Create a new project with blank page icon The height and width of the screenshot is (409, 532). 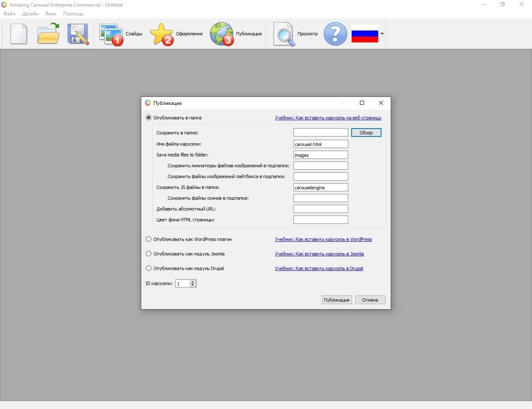point(19,34)
